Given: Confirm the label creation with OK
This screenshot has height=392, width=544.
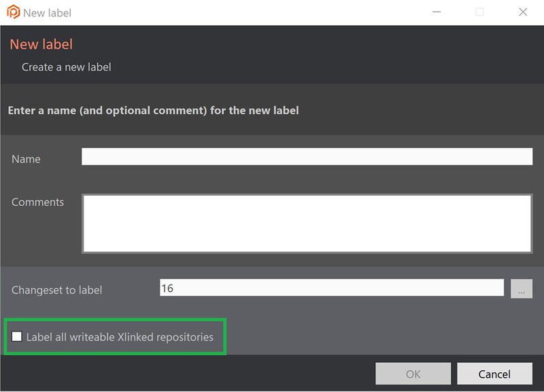Looking at the screenshot, I should [413, 373].
